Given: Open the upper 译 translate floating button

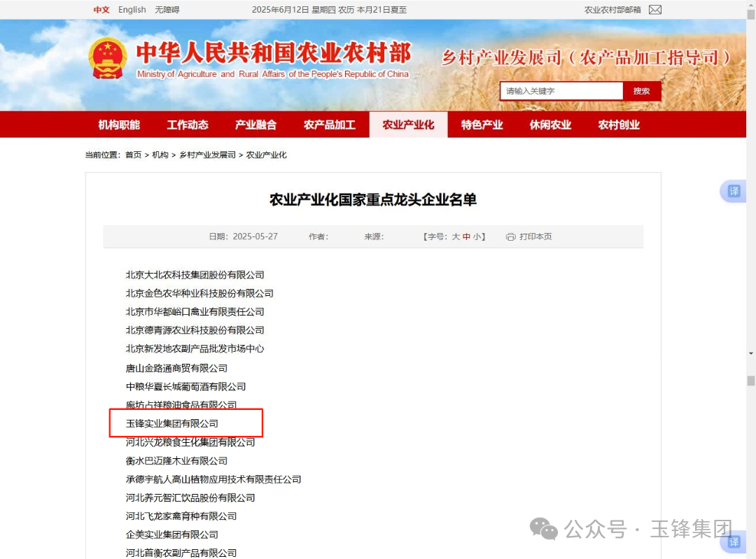Looking at the screenshot, I should pyautogui.click(x=734, y=191).
